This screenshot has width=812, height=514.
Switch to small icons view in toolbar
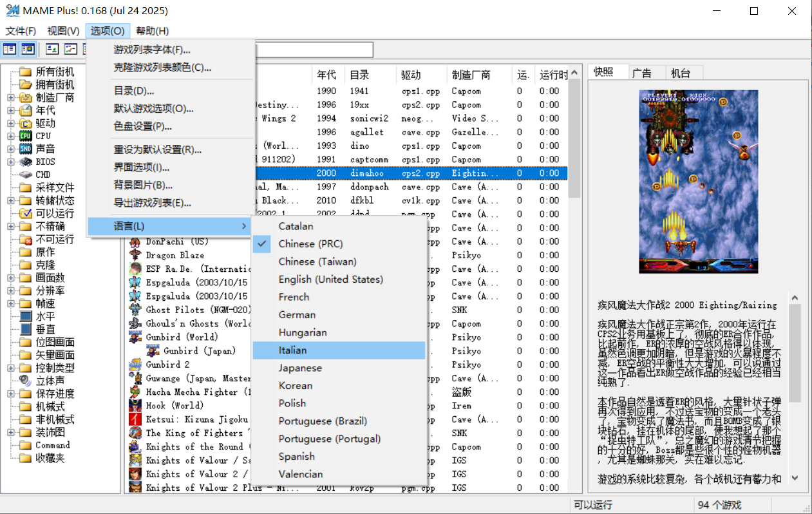click(70, 49)
